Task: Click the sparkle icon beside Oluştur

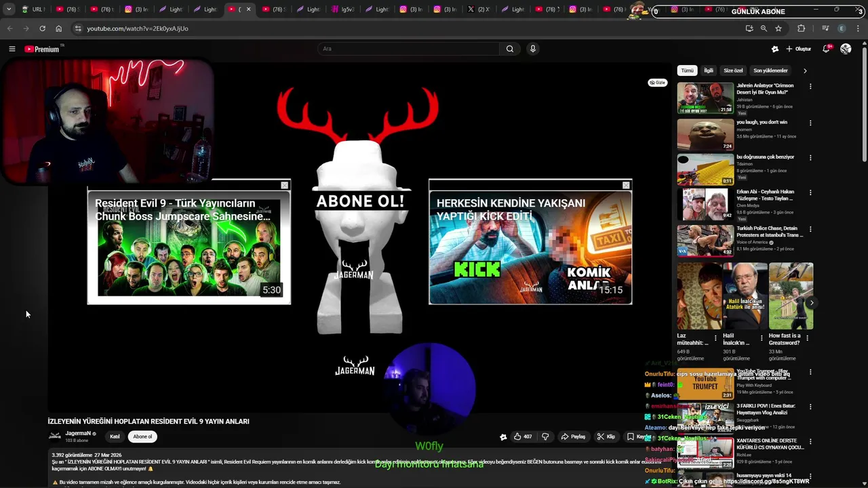Action: coord(775,49)
